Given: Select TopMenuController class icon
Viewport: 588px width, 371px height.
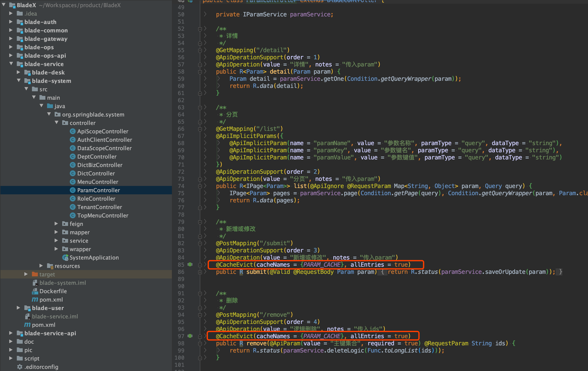Looking at the screenshot, I should pyautogui.click(x=73, y=215).
